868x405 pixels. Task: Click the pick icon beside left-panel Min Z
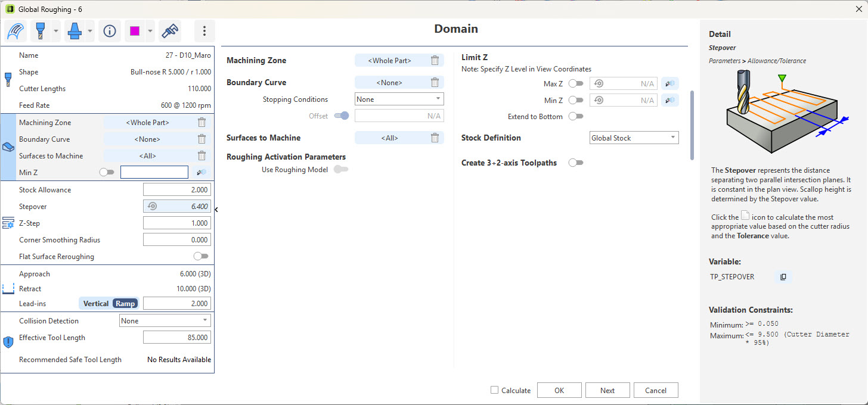click(202, 172)
